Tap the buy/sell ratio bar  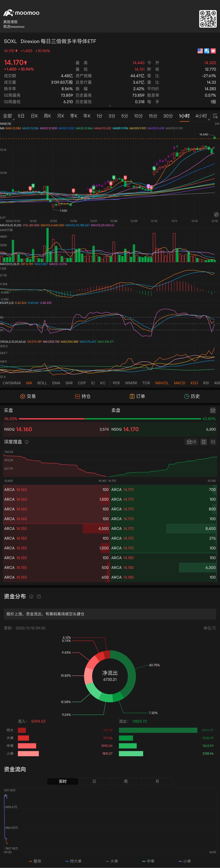point(110,419)
